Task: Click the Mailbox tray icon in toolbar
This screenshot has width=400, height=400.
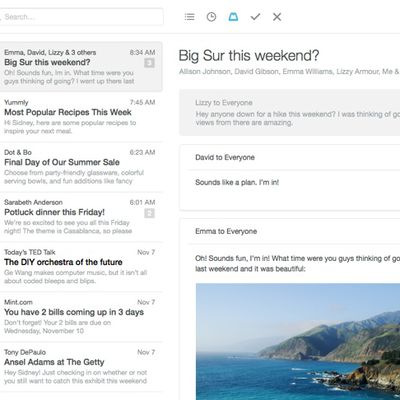Action: click(x=233, y=17)
